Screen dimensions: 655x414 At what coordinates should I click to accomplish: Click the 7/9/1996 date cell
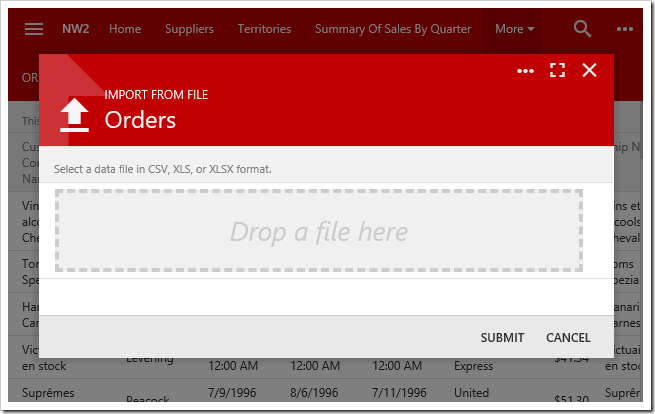232,393
